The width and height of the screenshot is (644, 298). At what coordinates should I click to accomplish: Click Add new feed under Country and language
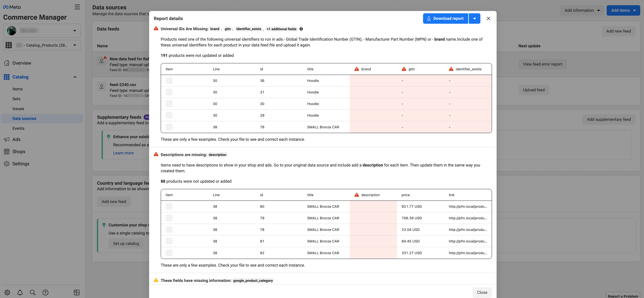(x=114, y=202)
